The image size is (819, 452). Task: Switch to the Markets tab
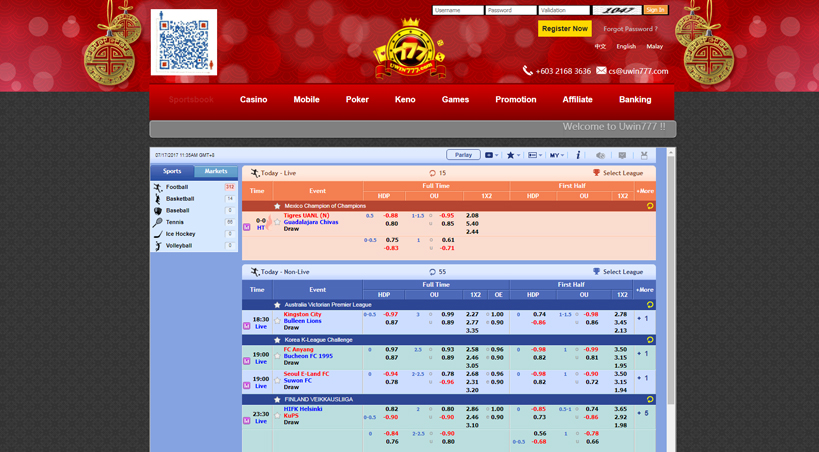[216, 171]
